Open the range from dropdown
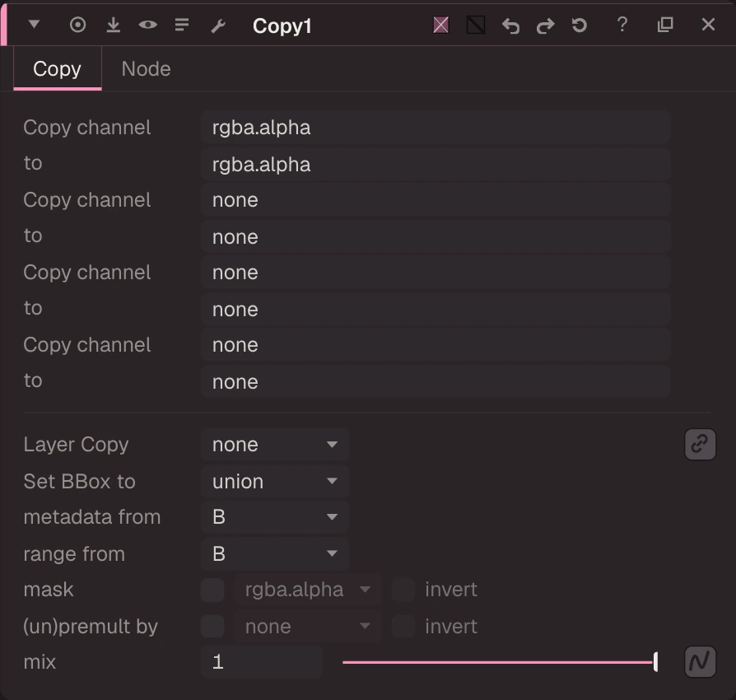This screenshot has width=736, height=700. [275, 554]
